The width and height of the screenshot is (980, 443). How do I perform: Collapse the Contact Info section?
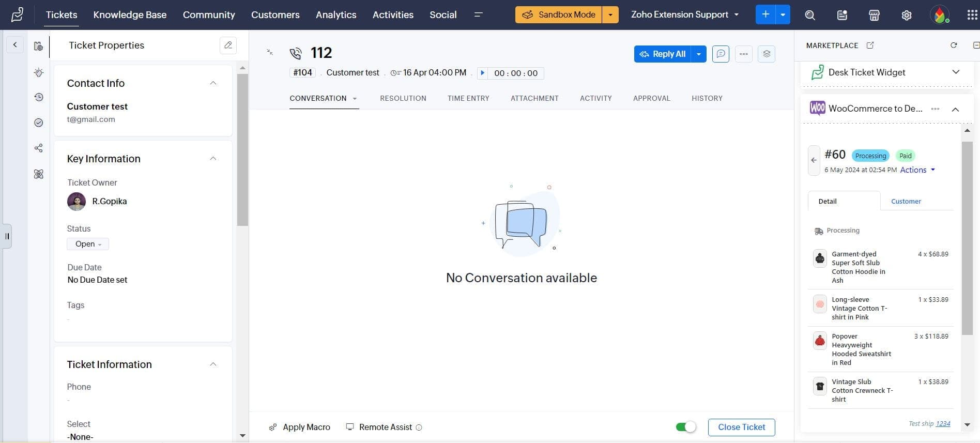click(x=213, y=83)
